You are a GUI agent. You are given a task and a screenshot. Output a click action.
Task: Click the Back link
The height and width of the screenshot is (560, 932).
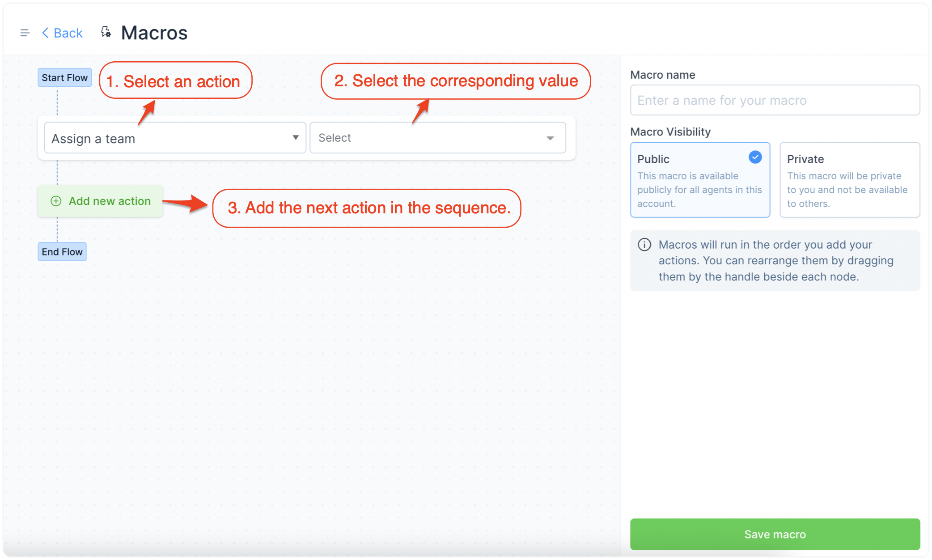[x=62, y=33]
